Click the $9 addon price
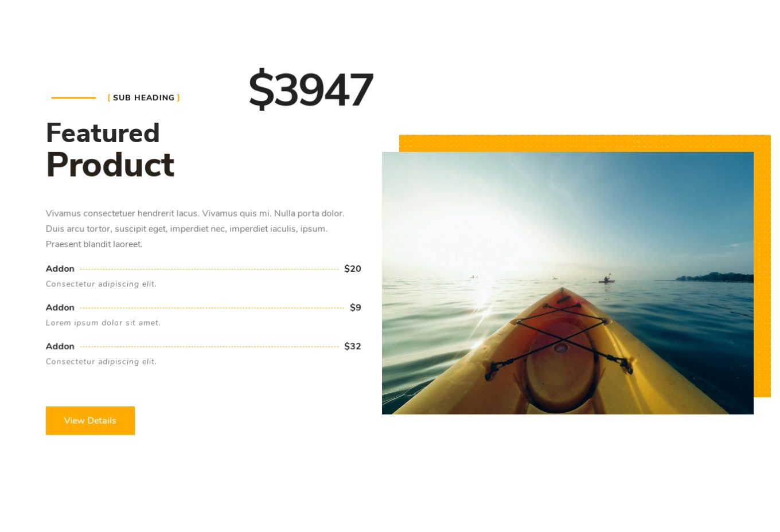Viewport: 780px width, 532px height. (x=355, y=307)
